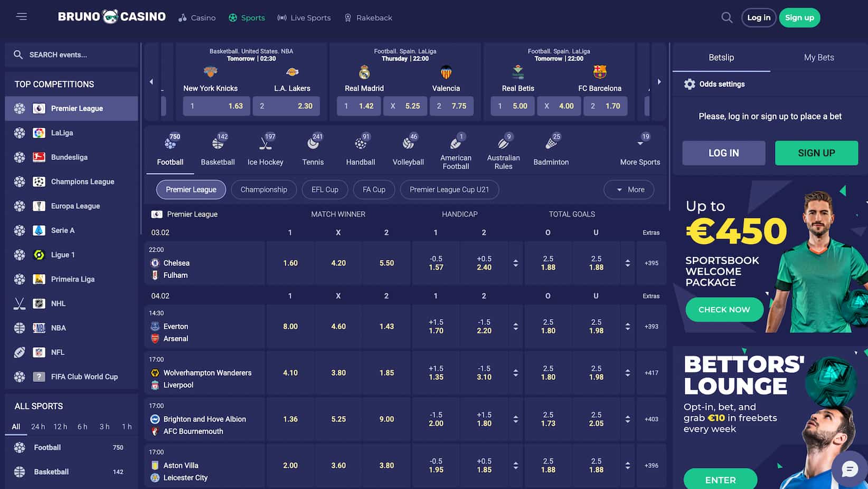
Task: Click the LaLiga flag icon in sidebar
Action: [39, 133]
